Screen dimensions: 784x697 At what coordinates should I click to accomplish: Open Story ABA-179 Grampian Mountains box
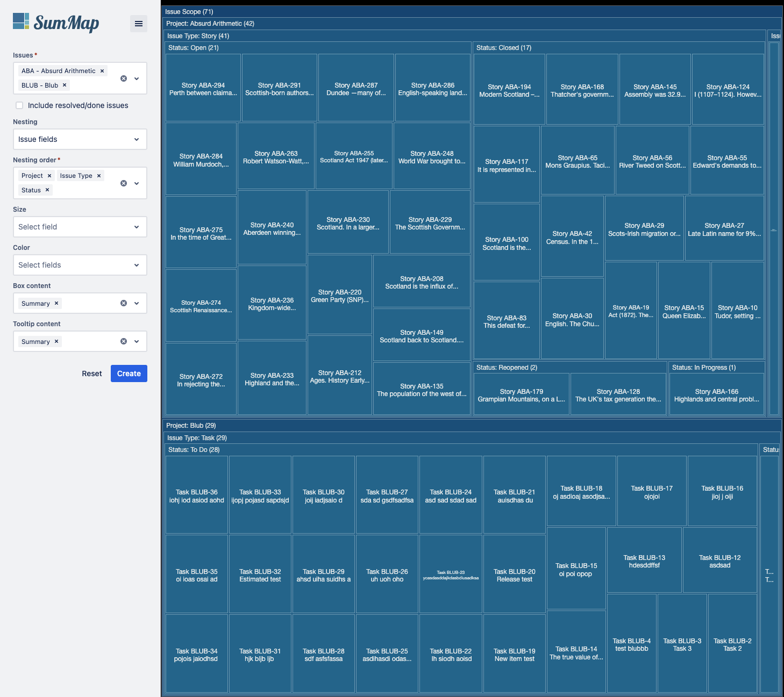pos(522,394)
